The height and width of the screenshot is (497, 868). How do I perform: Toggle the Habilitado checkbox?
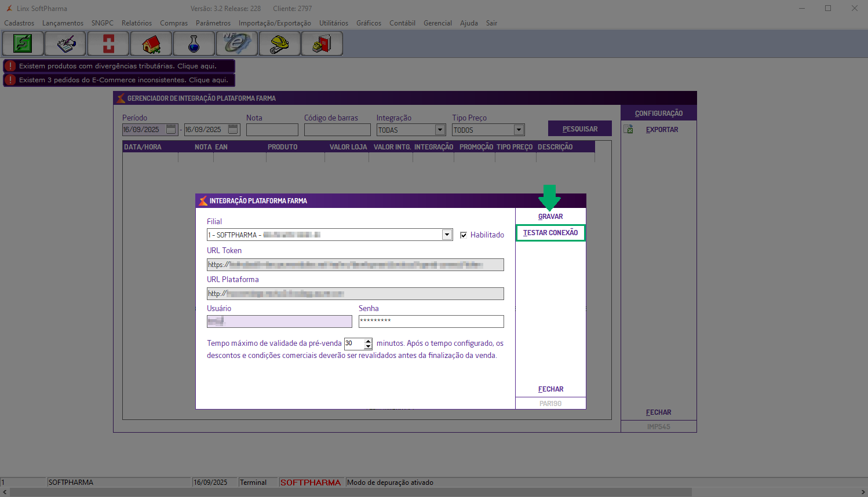(x=464, y=235)
